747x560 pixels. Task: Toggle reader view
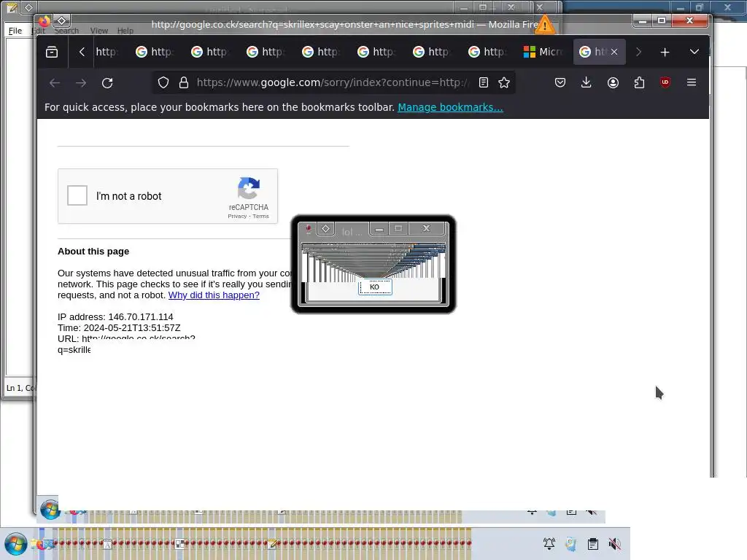[x=484, y=83]
